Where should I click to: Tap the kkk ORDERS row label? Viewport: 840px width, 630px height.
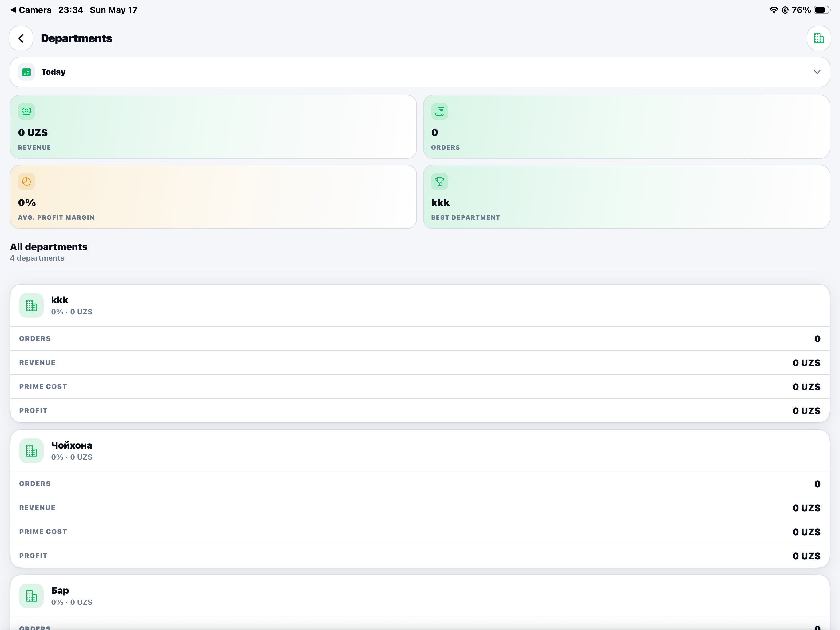click(x=35, y=339)
